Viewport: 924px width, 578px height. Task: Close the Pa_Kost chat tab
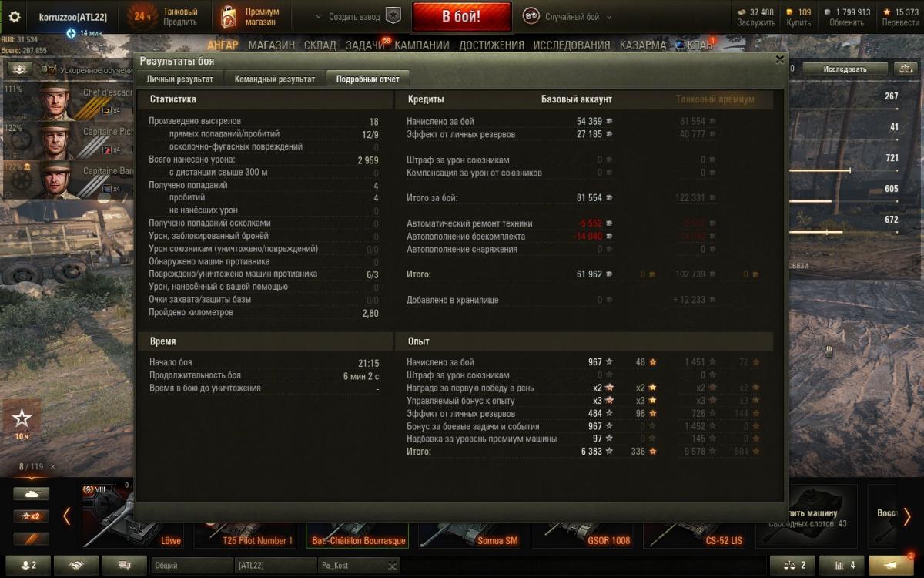point(393,566)
